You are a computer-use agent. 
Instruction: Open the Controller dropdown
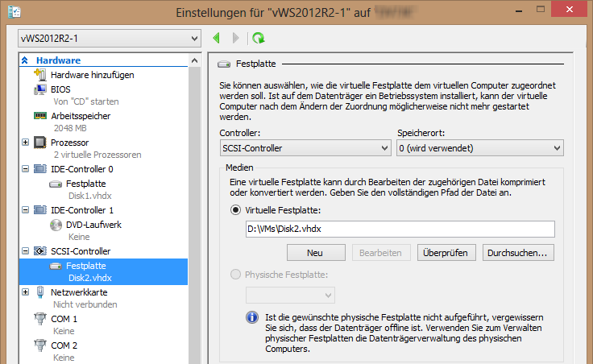point(304,148)
